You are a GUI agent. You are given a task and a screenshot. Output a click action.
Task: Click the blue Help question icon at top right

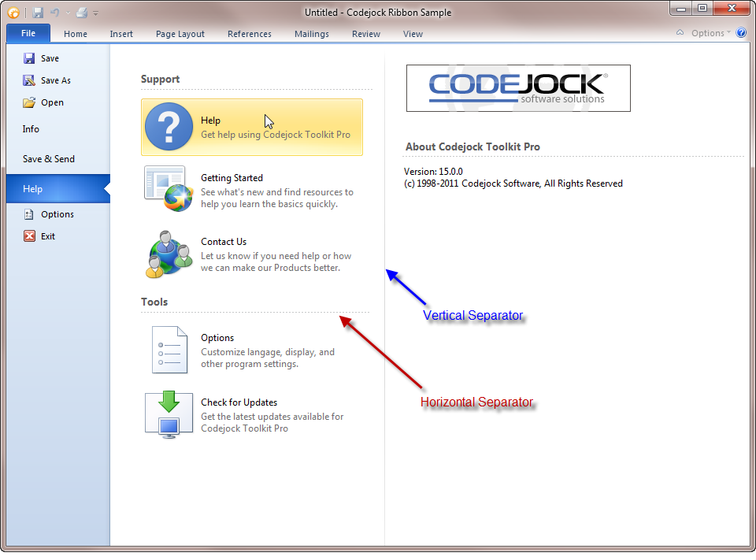(742, 32)
